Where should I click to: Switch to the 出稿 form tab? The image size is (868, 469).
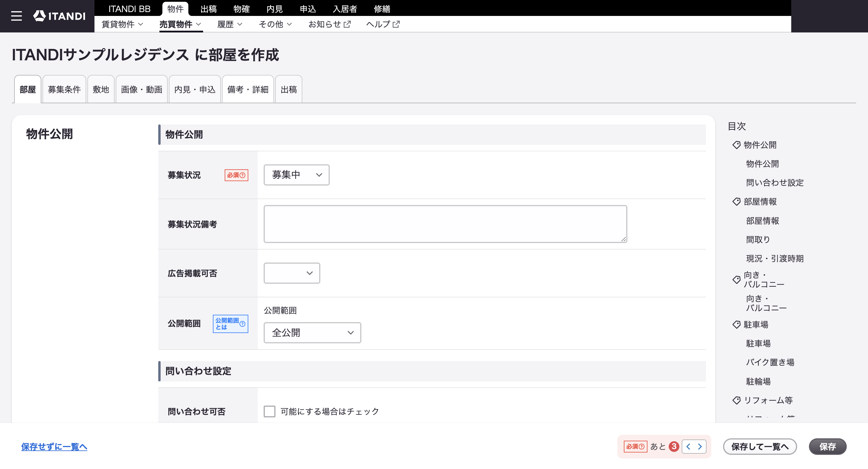(x=288, y=89)
